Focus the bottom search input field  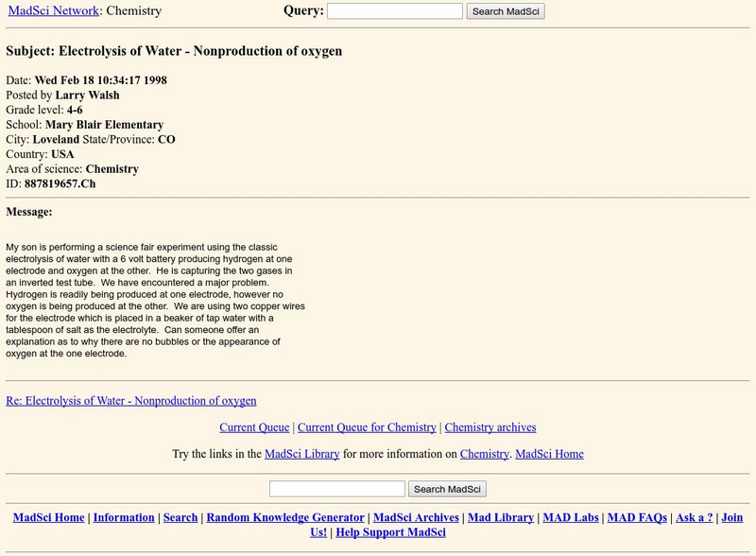pos(337,489)
